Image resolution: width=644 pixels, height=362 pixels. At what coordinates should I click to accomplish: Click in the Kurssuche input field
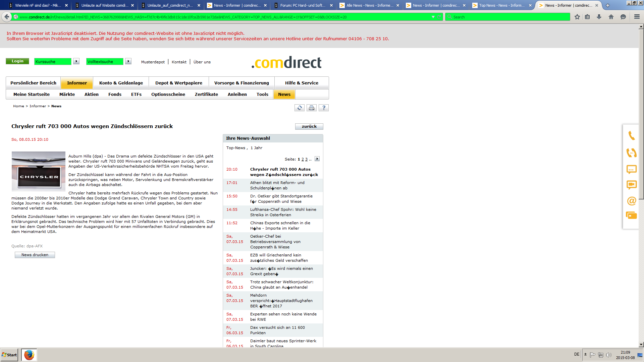[53, 61]
